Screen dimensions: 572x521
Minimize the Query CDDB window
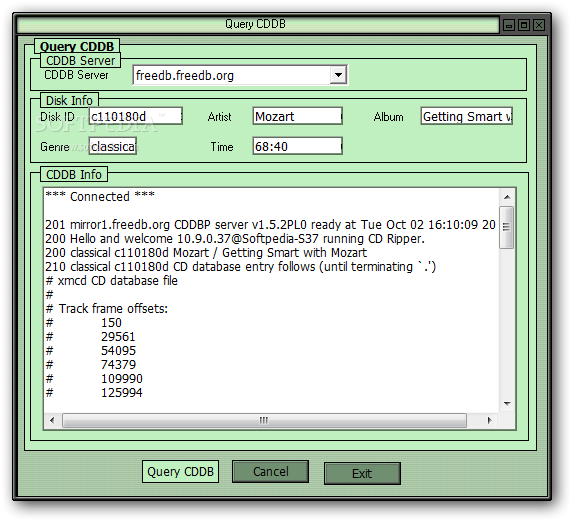point(509,25)
